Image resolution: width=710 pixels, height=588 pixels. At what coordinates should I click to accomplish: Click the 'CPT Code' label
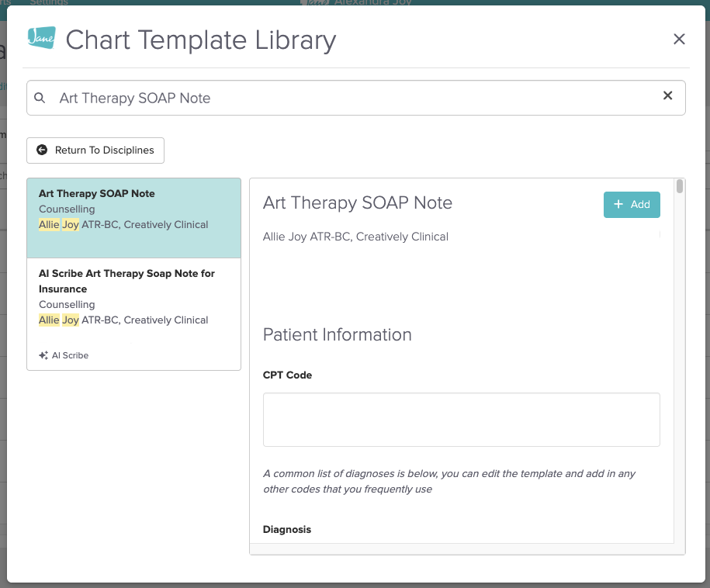pyautogui.click(x=288, y=375)
